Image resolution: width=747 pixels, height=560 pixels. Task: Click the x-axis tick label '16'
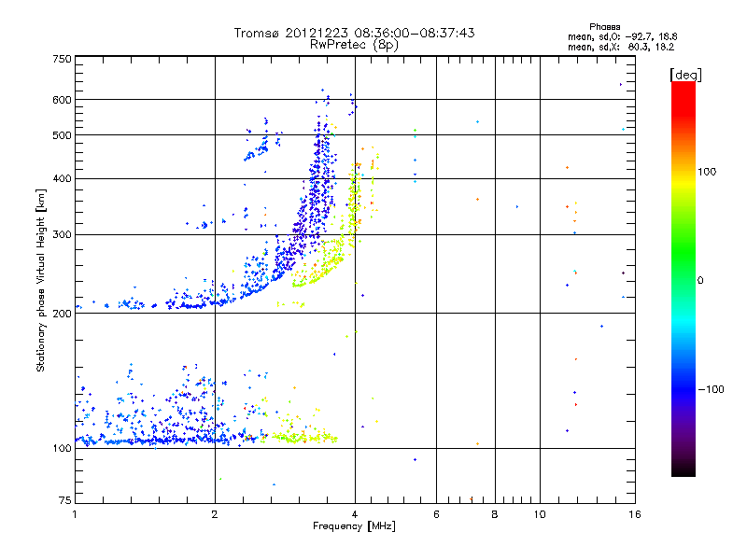[635, 514]
